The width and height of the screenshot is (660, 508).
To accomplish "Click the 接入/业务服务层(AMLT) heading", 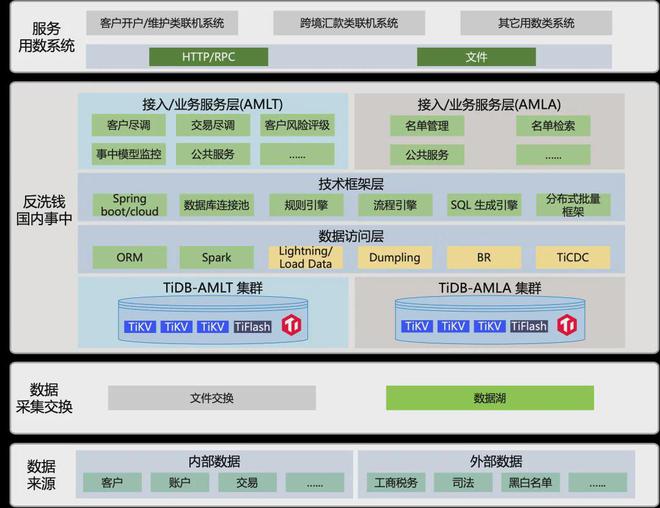I will pyautogui.click(x=213, y=104).
